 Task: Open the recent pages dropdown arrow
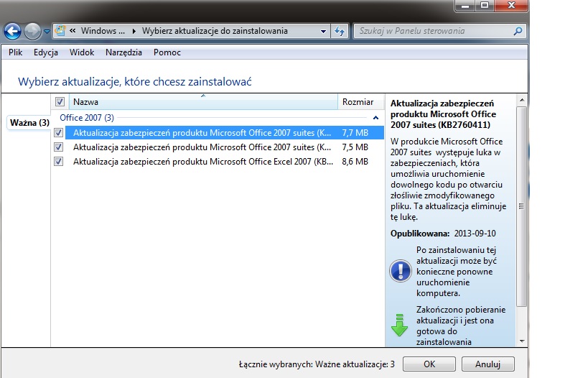coord(47,32)
